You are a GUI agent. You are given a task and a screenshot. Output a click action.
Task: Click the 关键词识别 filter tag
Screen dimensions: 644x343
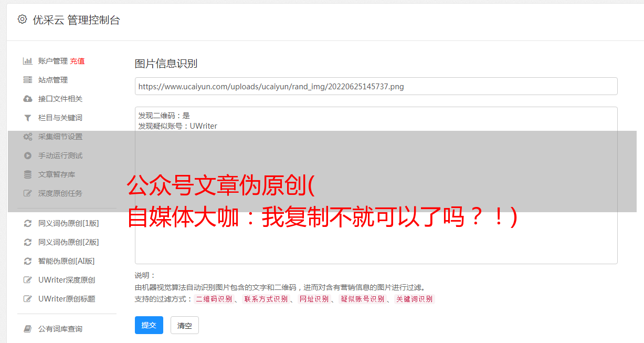coord(415,299)
